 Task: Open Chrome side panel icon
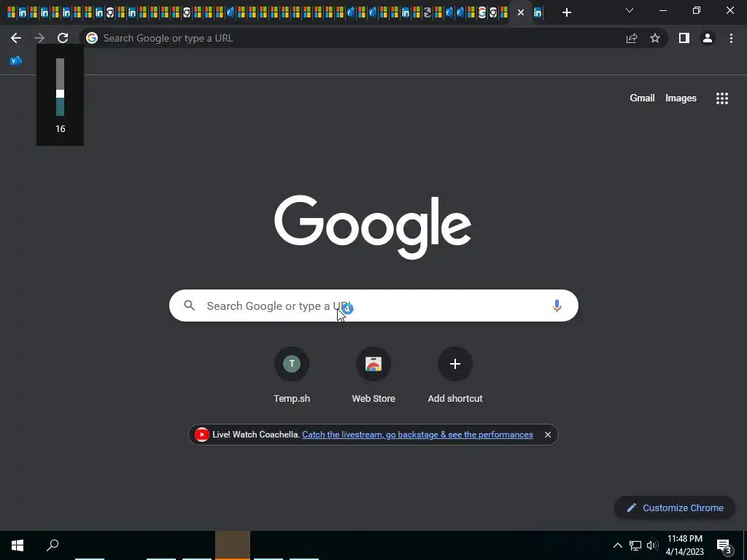tap(684, 38)
